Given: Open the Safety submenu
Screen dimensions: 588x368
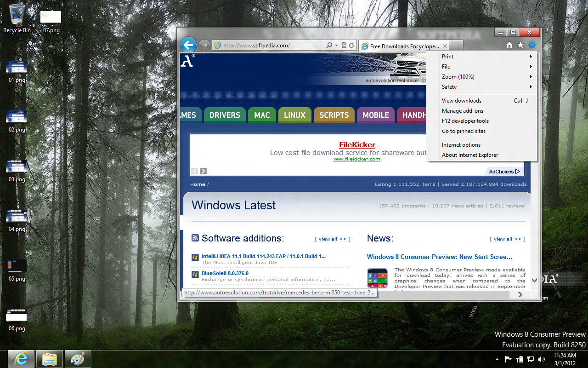Looking at the screenshot, I should click(481, 87).
